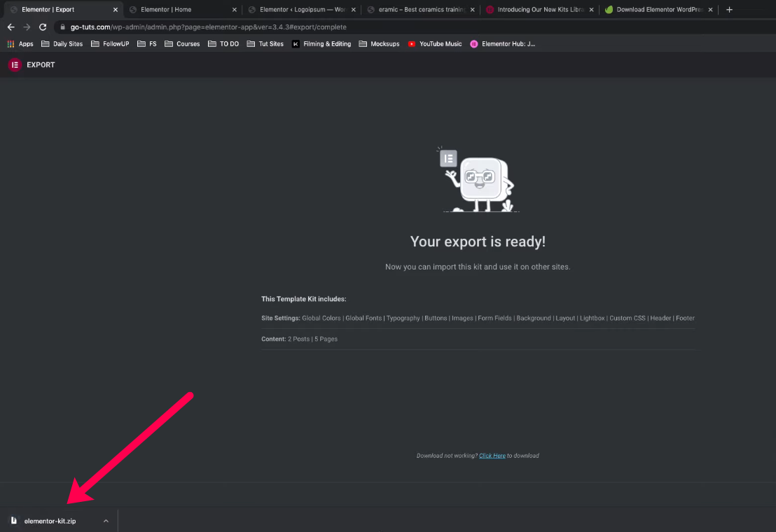Open the Courses bookmark folder
The height and width of the screenshot is (532, 776).
tap(182, 44)
